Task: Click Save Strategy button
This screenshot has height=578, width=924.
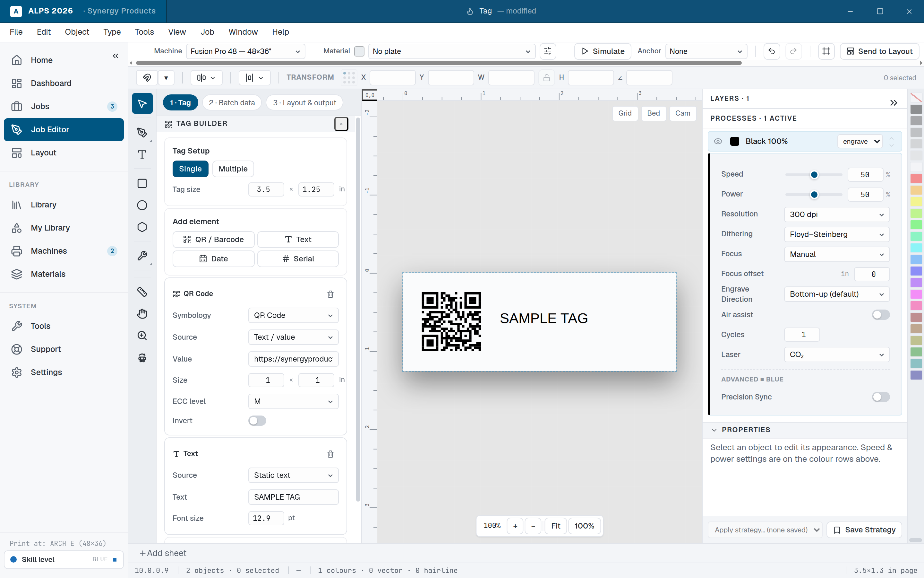Action: pos(864,530)
